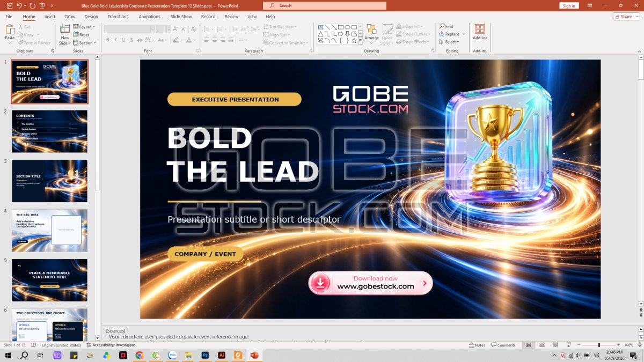Open the Review tab
Image resolution: width=644 pixels, height=362 pixels.
point(231,17)
